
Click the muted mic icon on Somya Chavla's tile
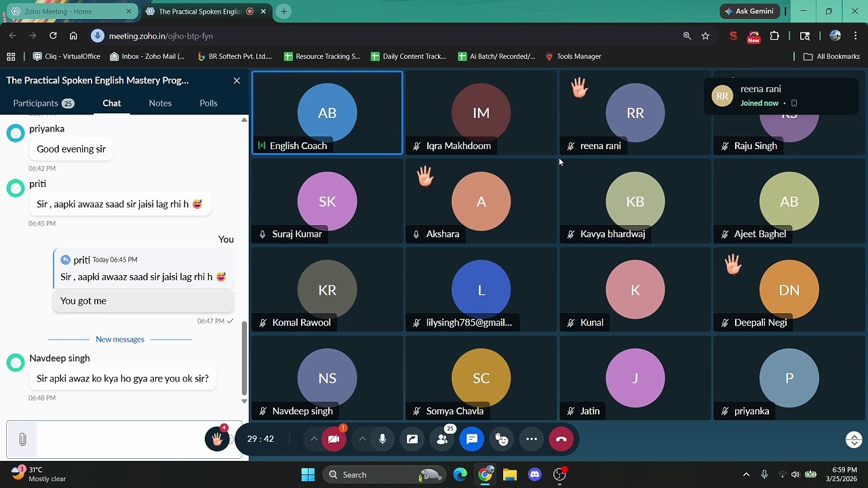[x=416, y=411]
